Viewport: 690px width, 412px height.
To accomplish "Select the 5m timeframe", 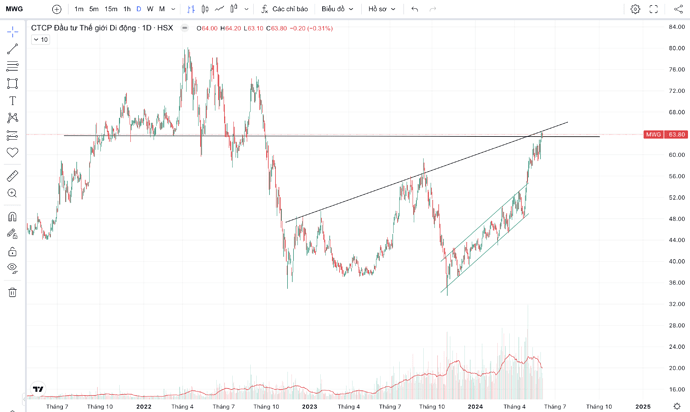I will tap(94, 9).
